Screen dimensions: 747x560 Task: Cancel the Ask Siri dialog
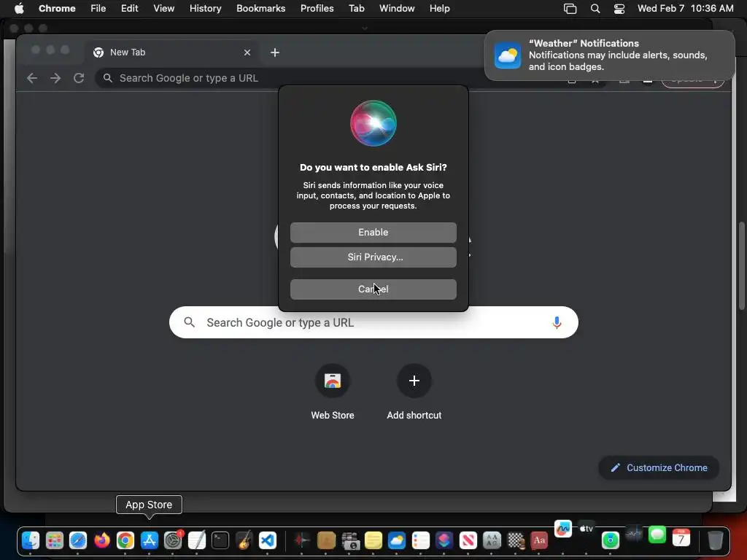(x=373, y=289)
